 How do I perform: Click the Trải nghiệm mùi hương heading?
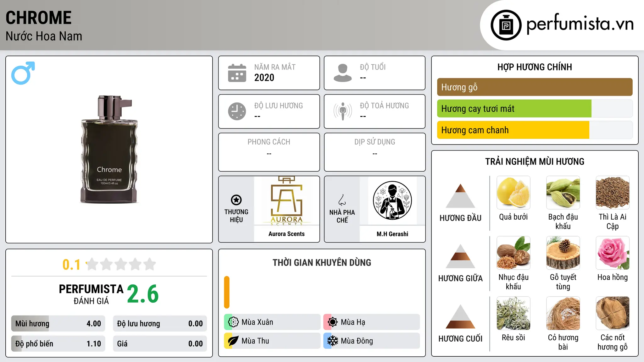tap(535, 162)
